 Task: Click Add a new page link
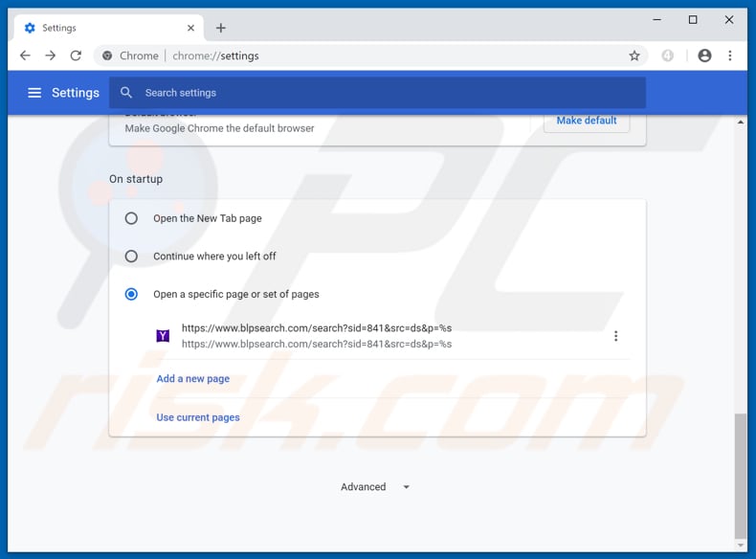(x=193, y=379)
